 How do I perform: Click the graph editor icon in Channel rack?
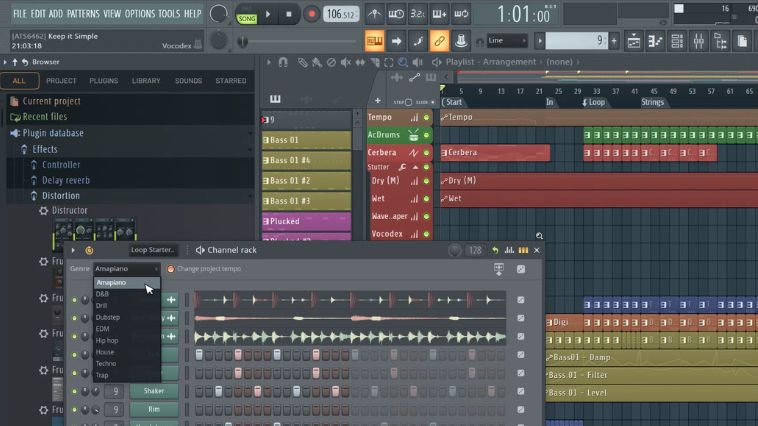tap(509, 250)
